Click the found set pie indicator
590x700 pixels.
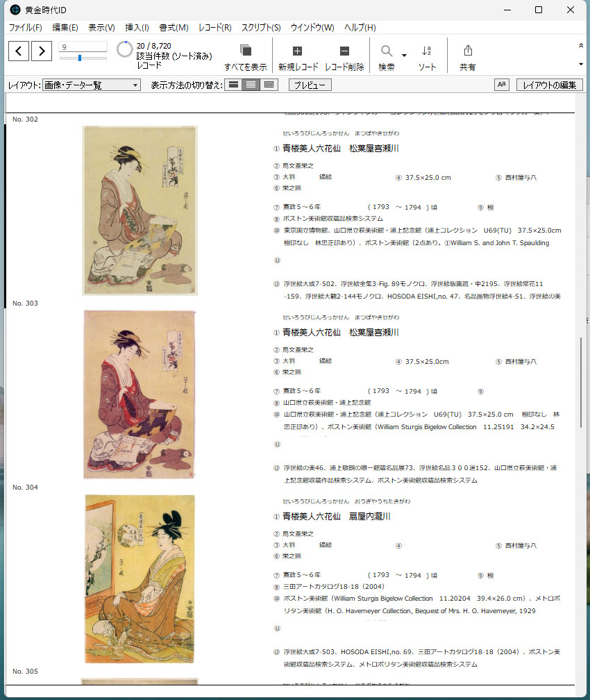pos(124,49)
